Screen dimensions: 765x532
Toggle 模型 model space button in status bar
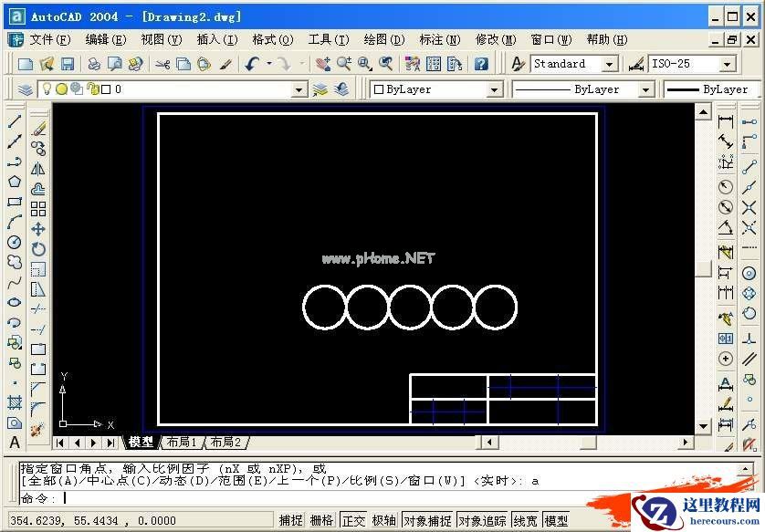556,520
